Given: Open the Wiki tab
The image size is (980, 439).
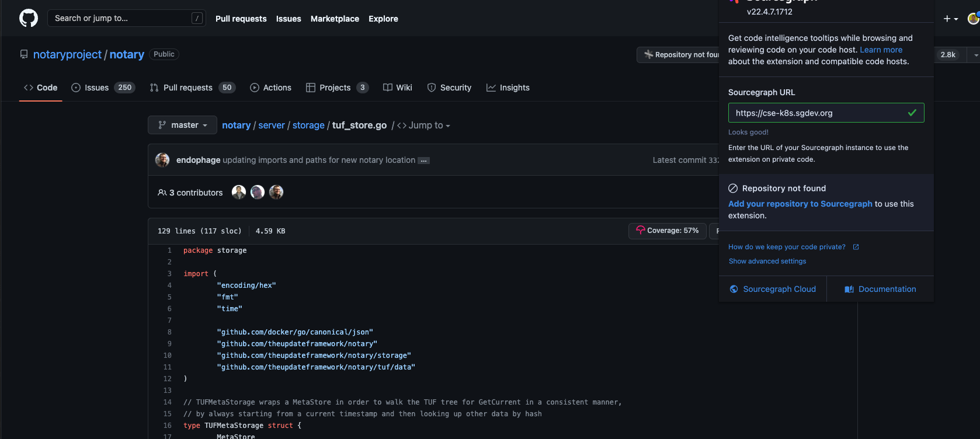Looking at the screenshot, I should tap(397, 88).
